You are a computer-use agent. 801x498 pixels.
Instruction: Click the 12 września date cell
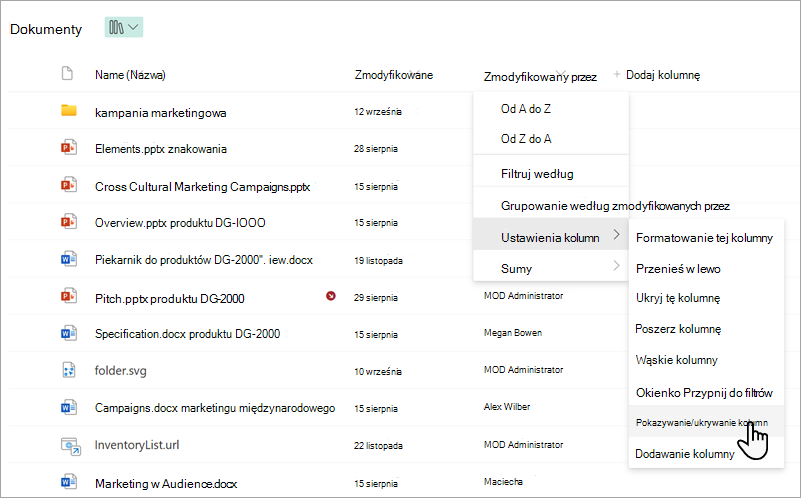point(378,111)
